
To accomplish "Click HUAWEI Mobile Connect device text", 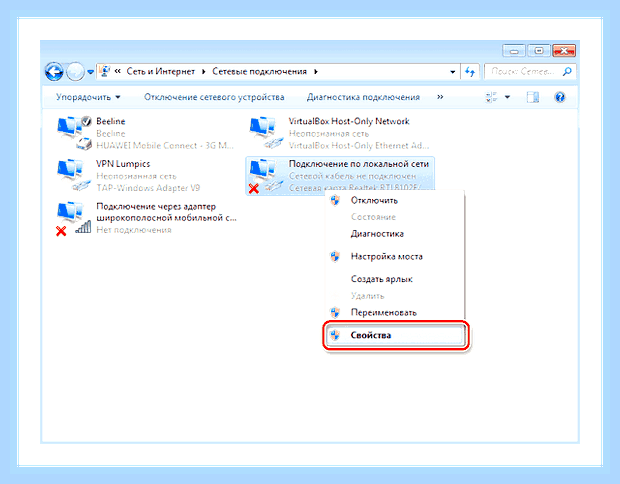I will pos(164,146).
